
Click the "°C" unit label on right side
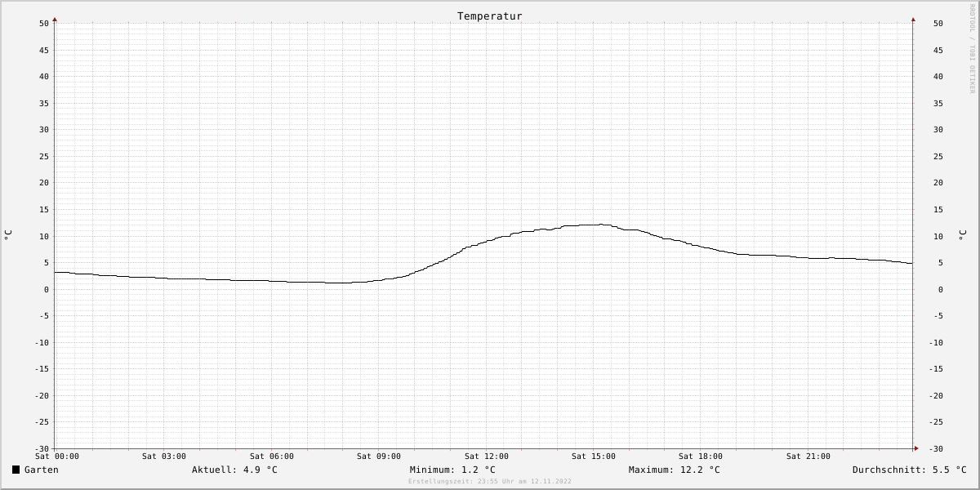pos(961,234)
